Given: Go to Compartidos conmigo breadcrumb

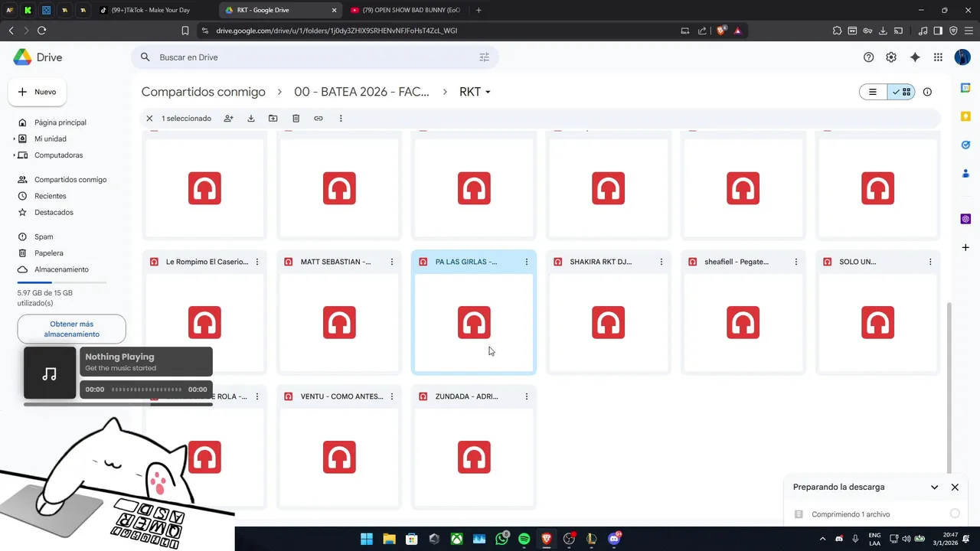Looking at the screenshot, I should click(203, 92).
